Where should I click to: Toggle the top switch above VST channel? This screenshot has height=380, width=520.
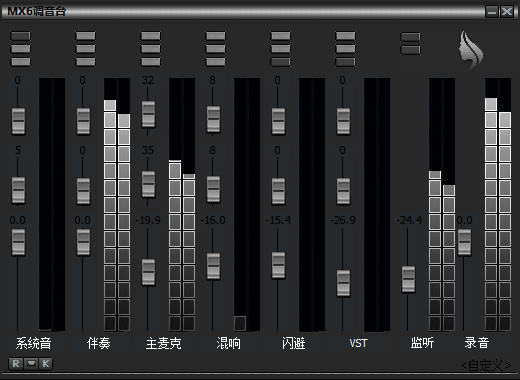click(345, 36)
